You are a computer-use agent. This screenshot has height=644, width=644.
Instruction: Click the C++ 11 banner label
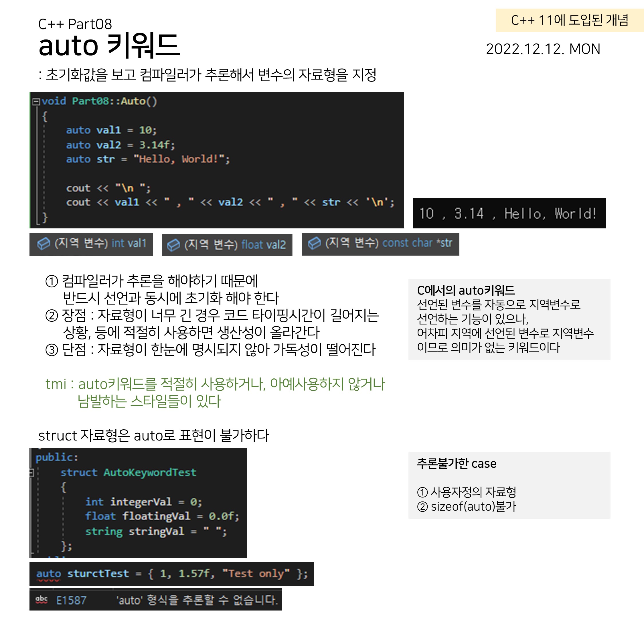click(x=569, y=20)
